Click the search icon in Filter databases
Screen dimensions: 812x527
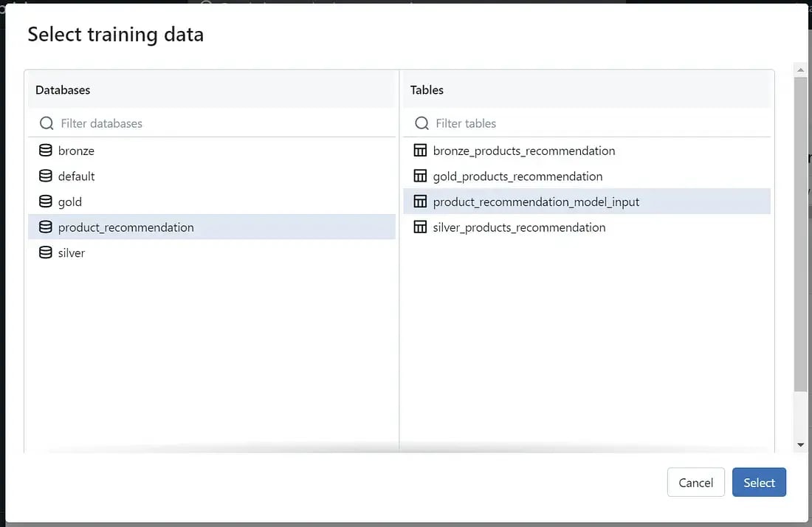[47, 123]
